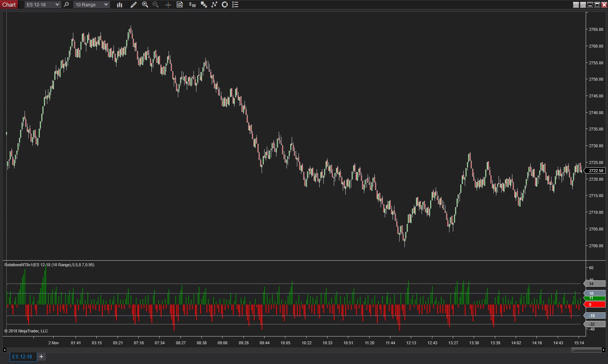The height and width of the screenshot is (364, 608).
Task: Click the 60 indicator scale label
Action: pyautogui.click(x=591, y=268)
